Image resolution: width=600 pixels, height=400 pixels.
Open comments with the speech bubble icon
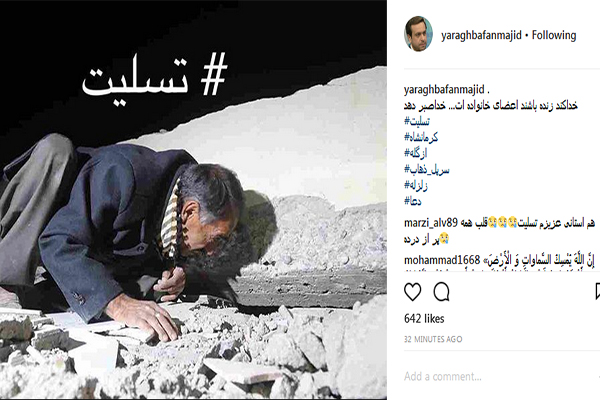[441, 292]
